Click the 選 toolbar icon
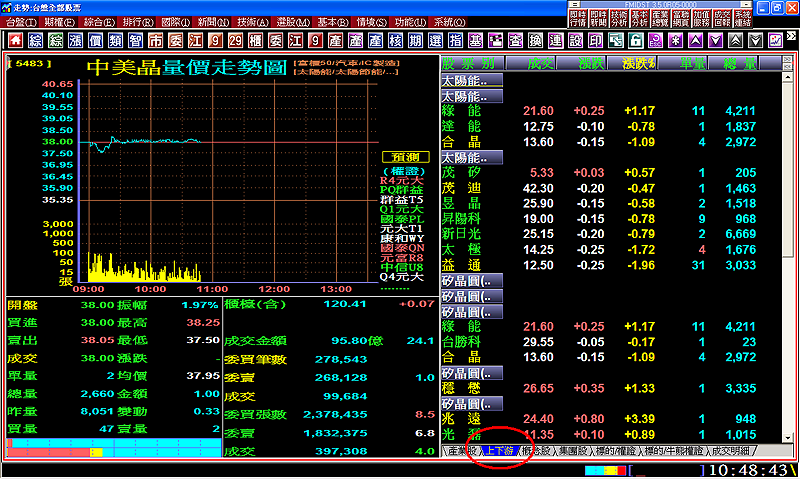The image size is (800, 479). tap(435, 40)
